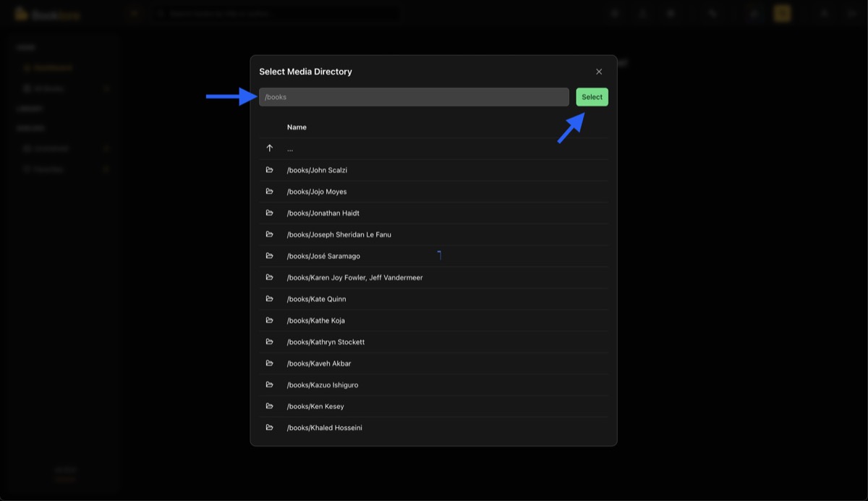Click the plus control beside the Favorites shelf

[106, 169]
